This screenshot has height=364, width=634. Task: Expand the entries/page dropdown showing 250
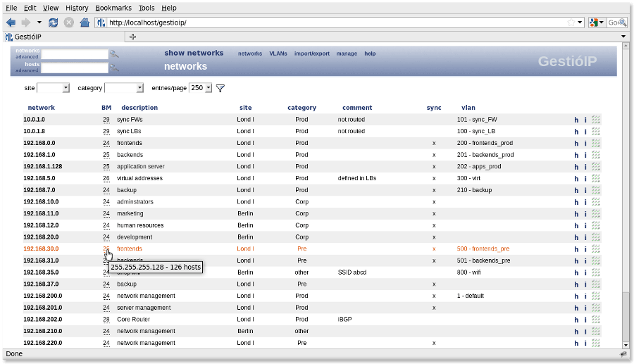200,88
